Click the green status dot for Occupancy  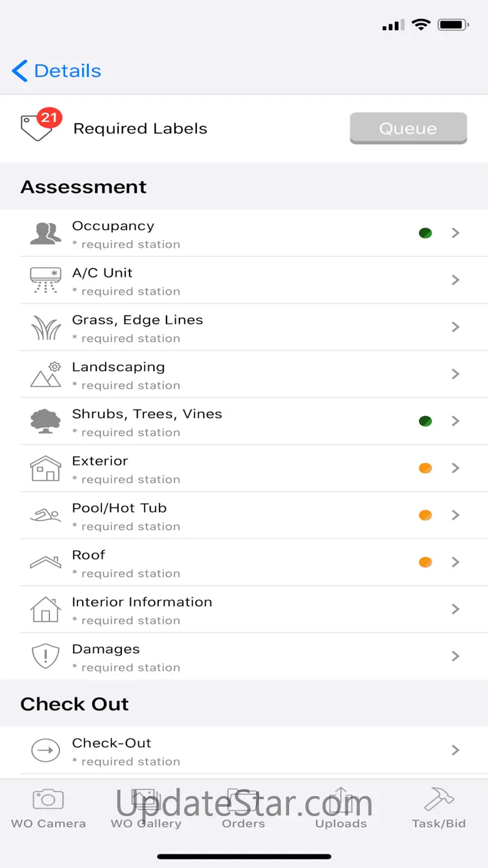tap(425, 233)
